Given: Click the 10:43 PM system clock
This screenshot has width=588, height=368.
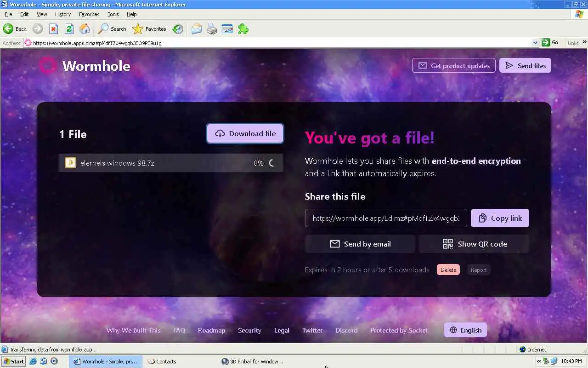Looking at the screenshot, I should (571, 361).
